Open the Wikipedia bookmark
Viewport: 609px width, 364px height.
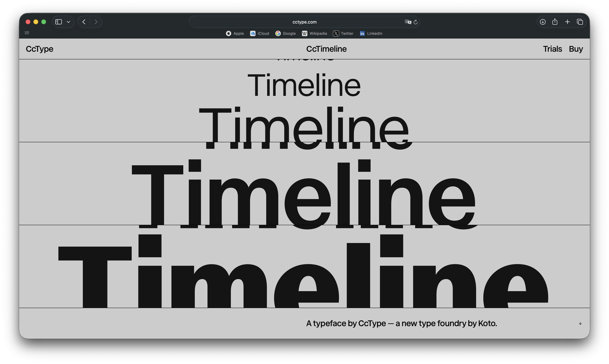tap(314, 33)
